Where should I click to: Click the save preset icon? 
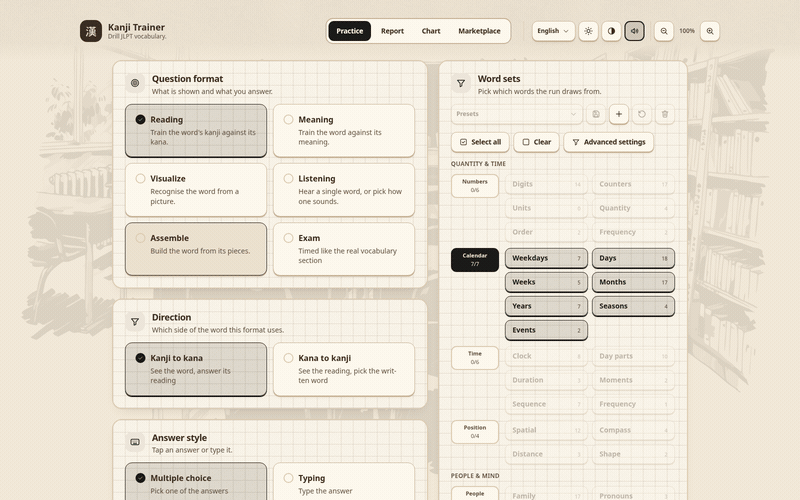[595, 114]
